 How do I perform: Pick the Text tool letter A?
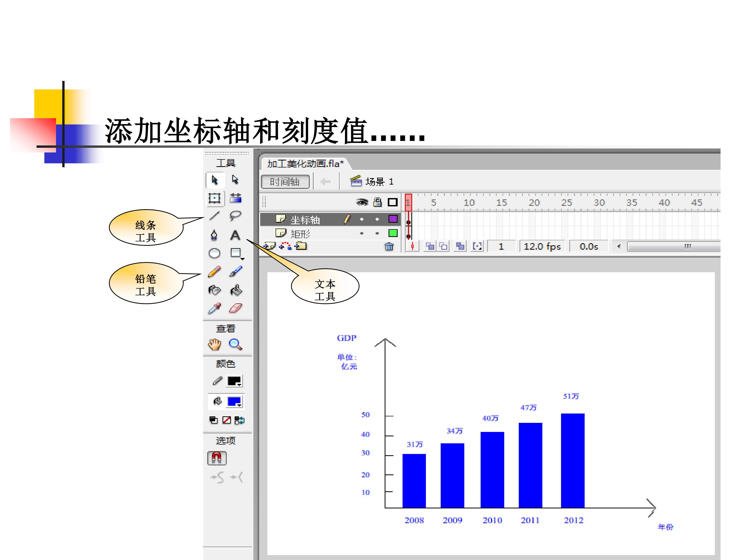[x=235, y=235]
